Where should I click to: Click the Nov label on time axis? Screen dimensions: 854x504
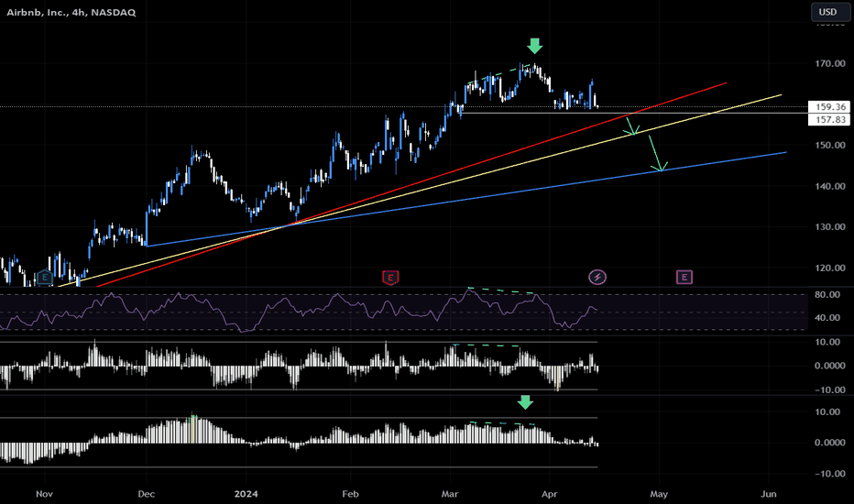point(44,494)
